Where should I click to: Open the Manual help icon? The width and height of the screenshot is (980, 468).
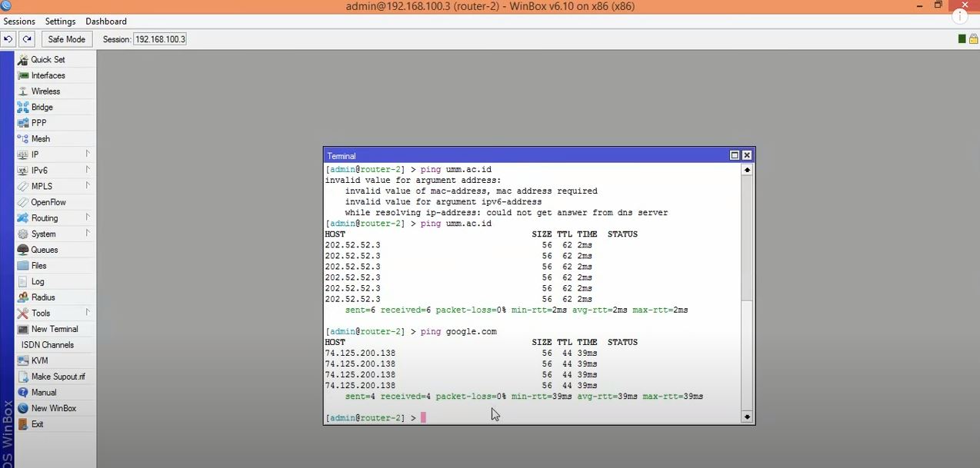(x=23, y=393)
